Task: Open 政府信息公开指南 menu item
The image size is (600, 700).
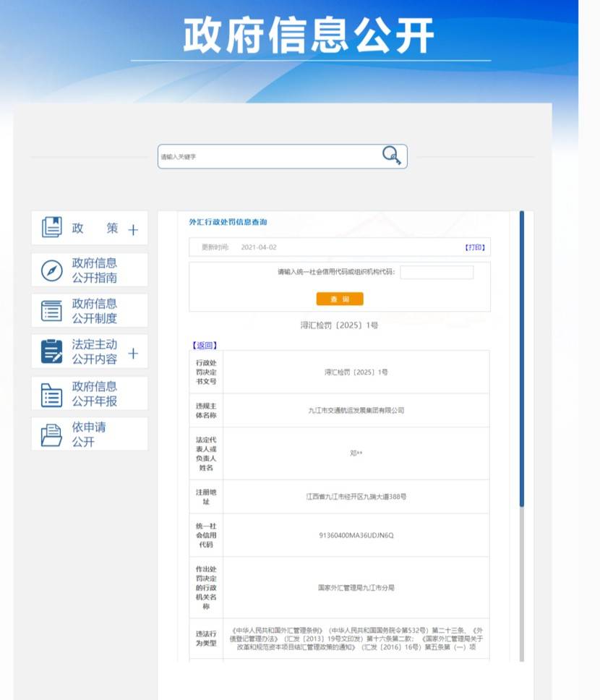Action: [x=90, y=270]
